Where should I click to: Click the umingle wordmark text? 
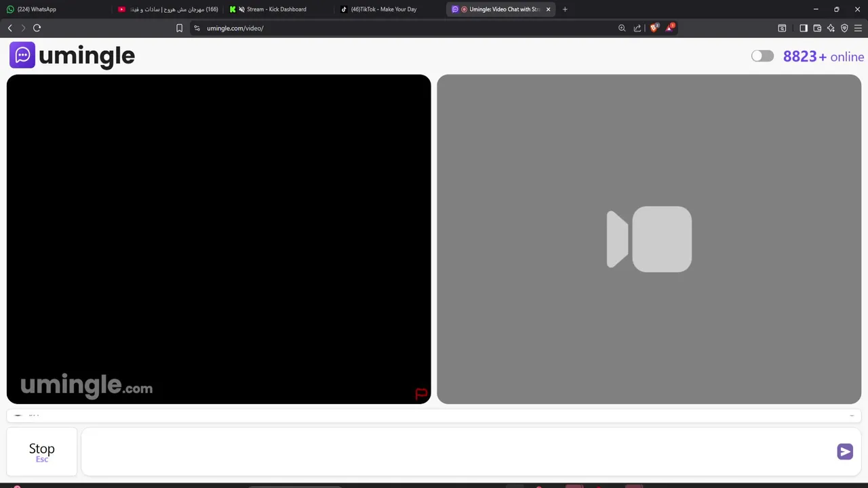[87, 56]
